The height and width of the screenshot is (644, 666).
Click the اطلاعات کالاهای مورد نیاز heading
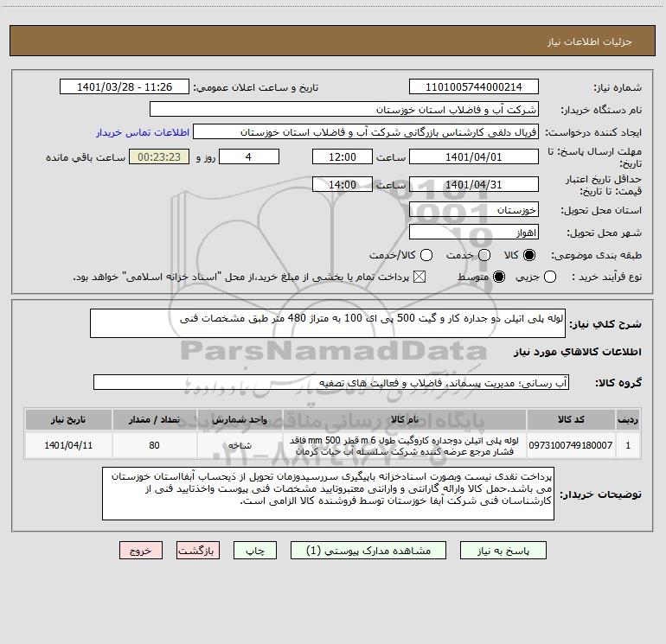tap(578, 352)
